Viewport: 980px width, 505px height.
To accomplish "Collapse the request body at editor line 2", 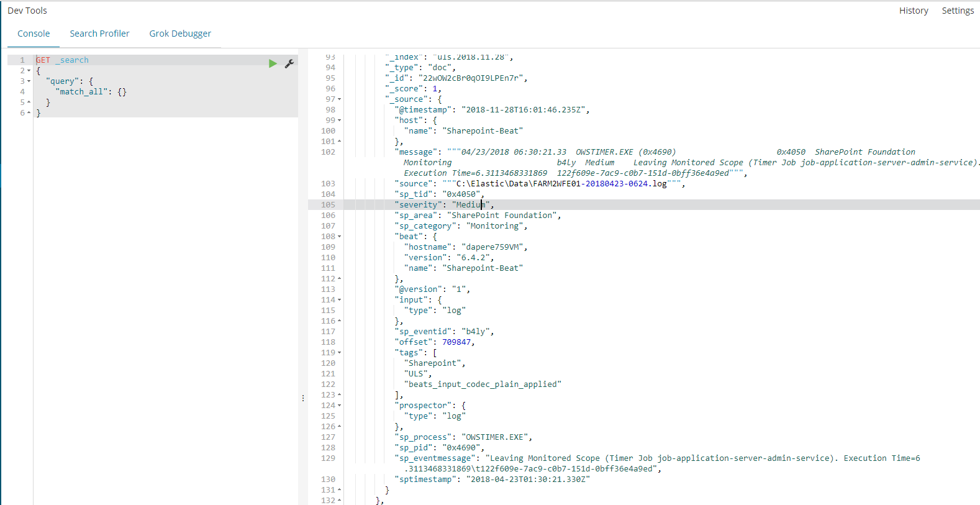I will pos(29,71).
